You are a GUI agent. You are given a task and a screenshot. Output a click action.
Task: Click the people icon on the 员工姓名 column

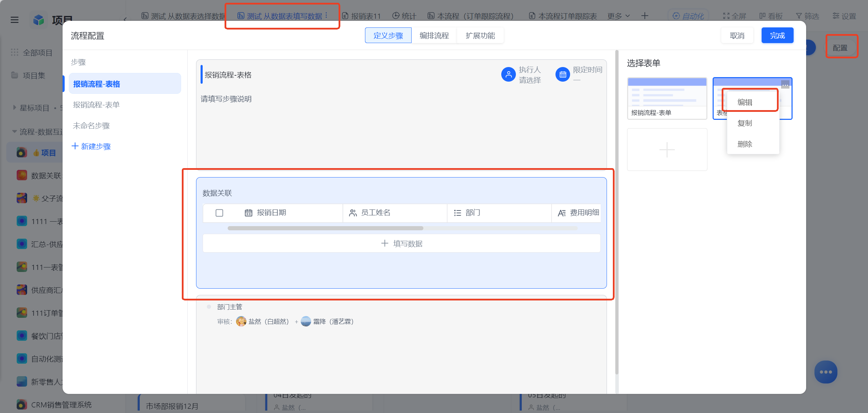(x=353, y=213)
